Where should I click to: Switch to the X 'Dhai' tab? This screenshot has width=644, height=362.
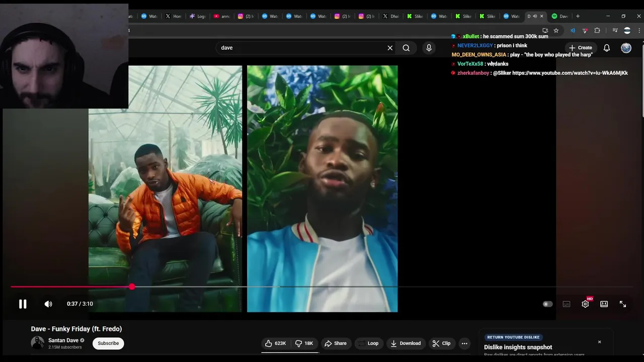point(390,16)
